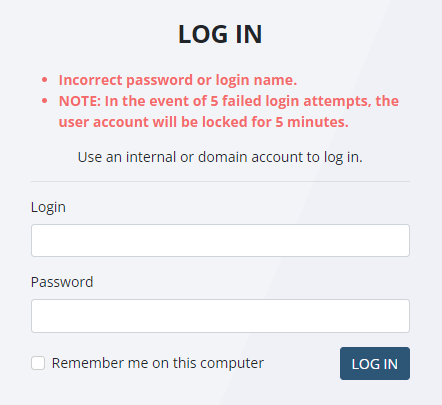Click the 'Remember me on this computer' label
The height and width of the screenshot is (405, 442).
[158, 363]
